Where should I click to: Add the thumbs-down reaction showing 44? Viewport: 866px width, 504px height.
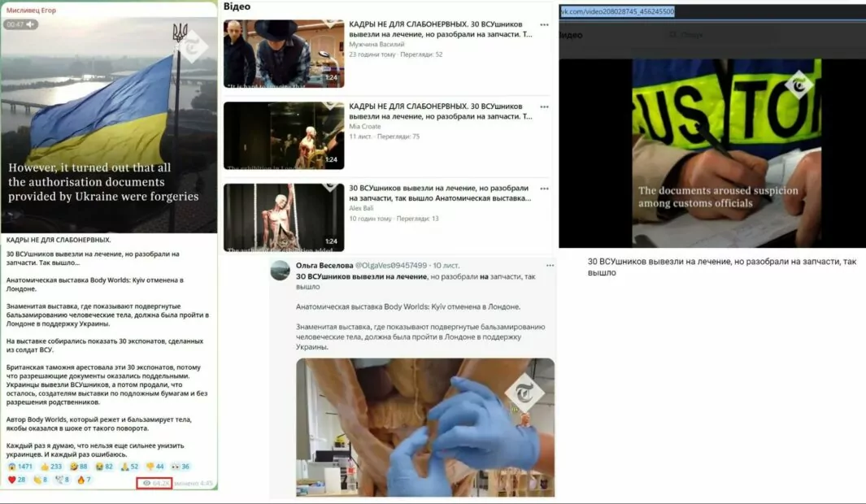(x=155, y=467)
